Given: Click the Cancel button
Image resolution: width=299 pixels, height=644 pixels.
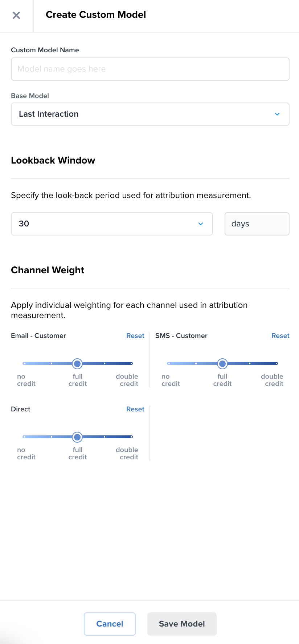Looking at the screenshot, I should tap(110, 624).
